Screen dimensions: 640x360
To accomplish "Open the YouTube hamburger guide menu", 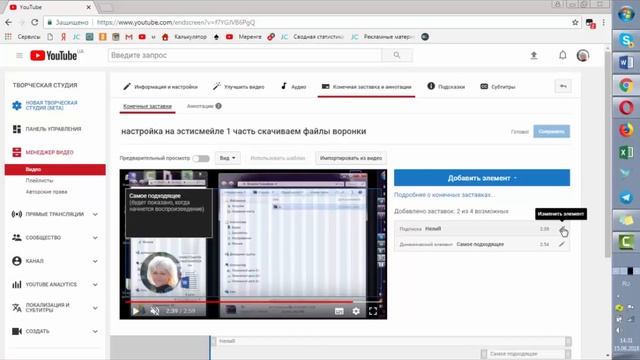I will 19,56.
